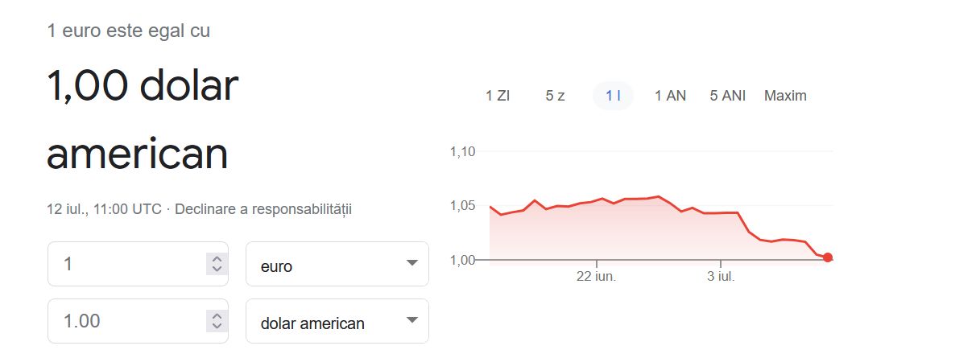Open the Declinare a responsabilității link
Image resolution: width=980 pixels, height=354 pixels.
click(x=263, y=209)
